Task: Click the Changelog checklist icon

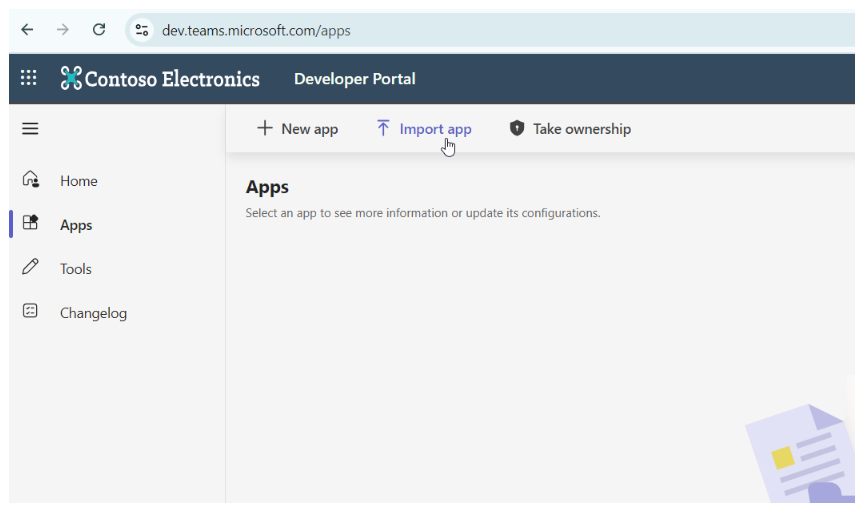Action: (30, 311)
